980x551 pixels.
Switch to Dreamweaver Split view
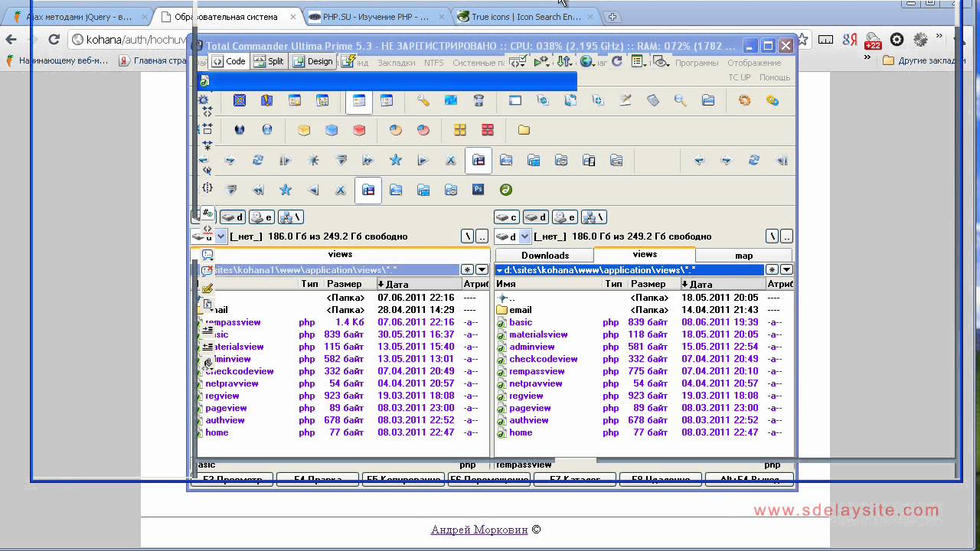269,61
